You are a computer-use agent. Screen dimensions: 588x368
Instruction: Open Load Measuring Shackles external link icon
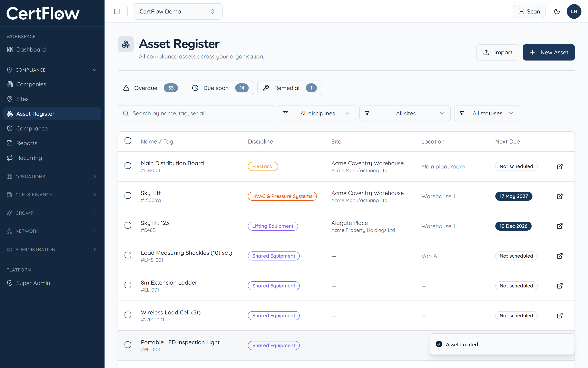tap(560, 256)
